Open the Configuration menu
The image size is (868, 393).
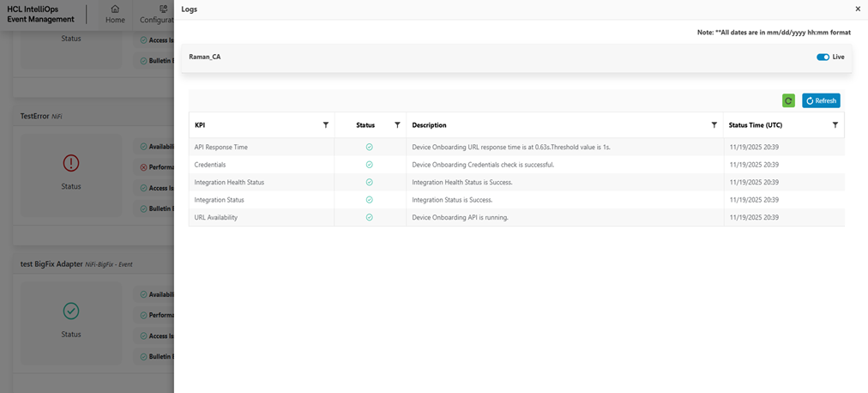(160, 15)
